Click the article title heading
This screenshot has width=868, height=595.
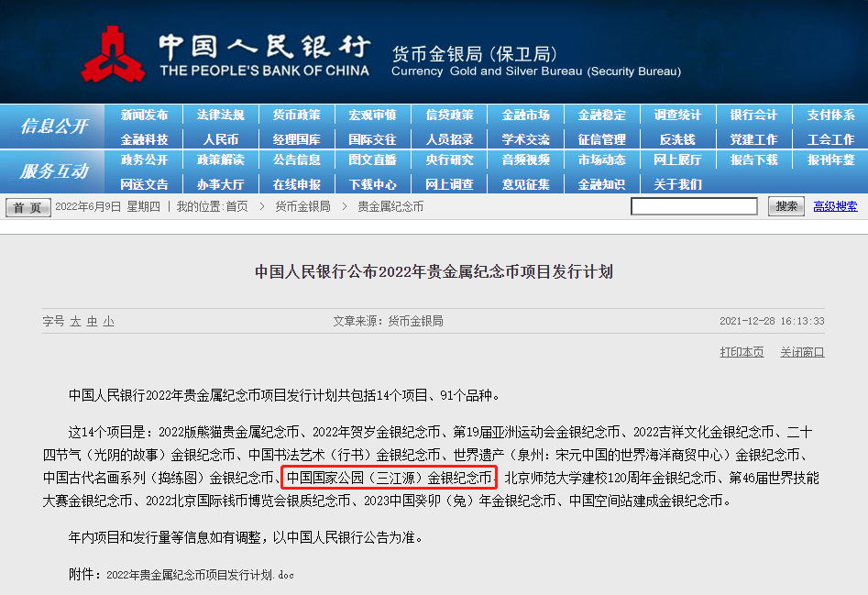tap(434, 271)
